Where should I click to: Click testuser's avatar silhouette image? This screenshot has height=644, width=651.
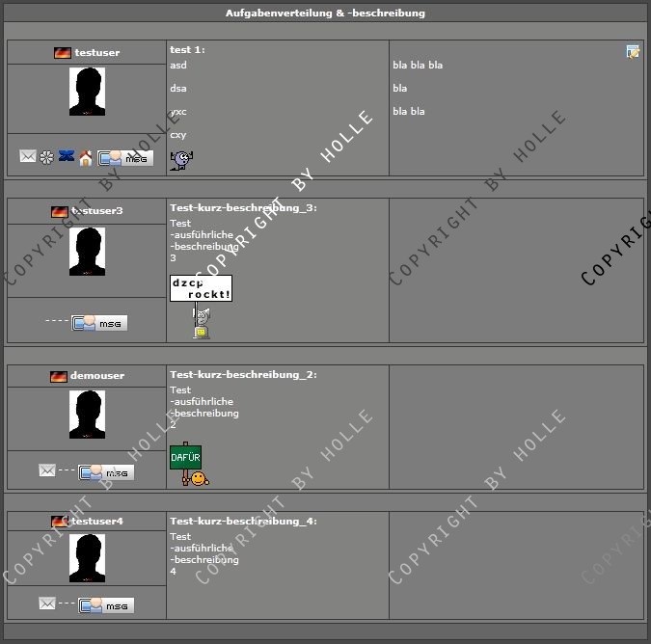point(87,93)
